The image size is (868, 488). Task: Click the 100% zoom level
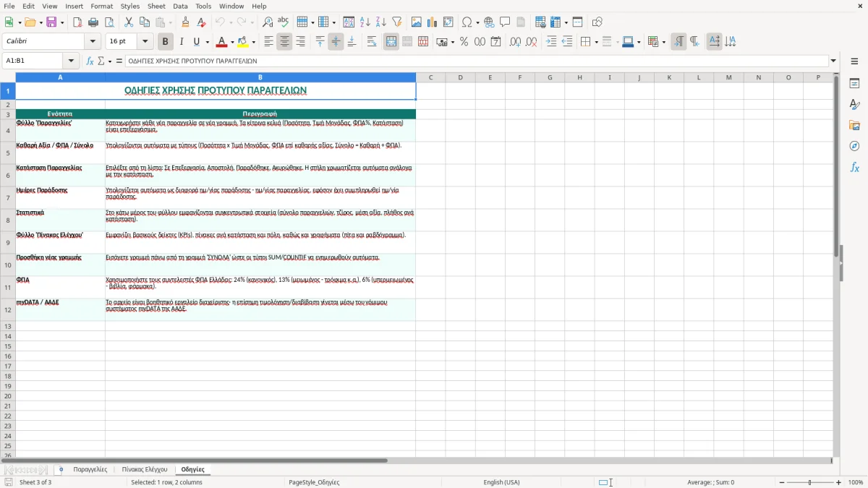[856, 482]
